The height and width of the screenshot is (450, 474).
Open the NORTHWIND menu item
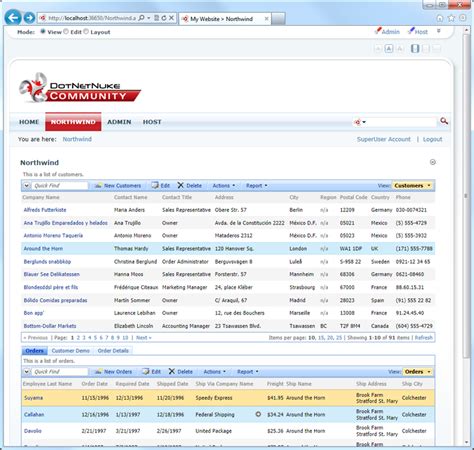pos(73,122)
